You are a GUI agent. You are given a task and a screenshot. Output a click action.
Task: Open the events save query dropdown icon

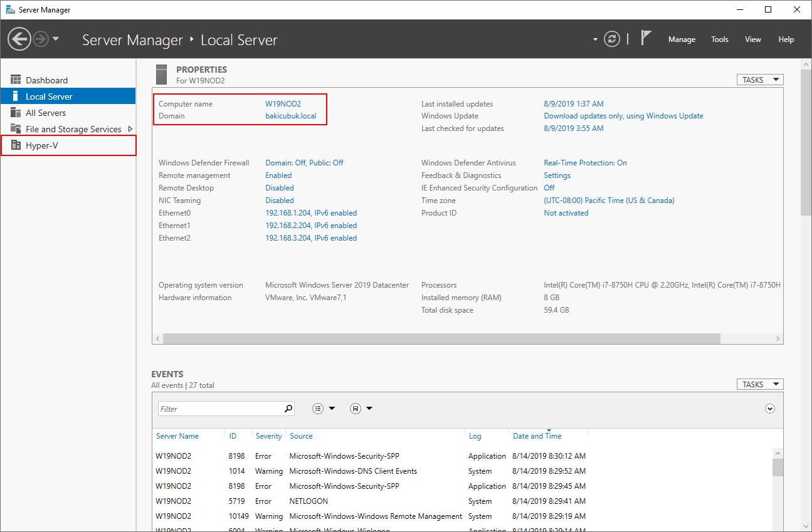click(x=361, y=409)
